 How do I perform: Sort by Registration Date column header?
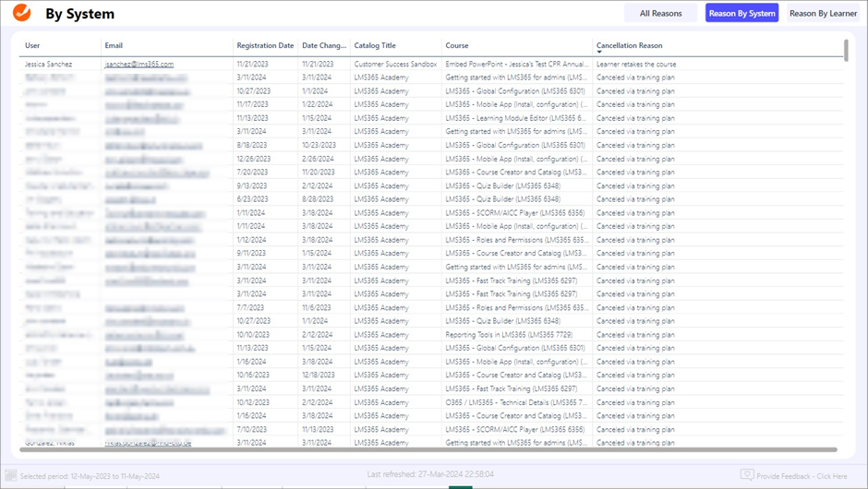265,45
